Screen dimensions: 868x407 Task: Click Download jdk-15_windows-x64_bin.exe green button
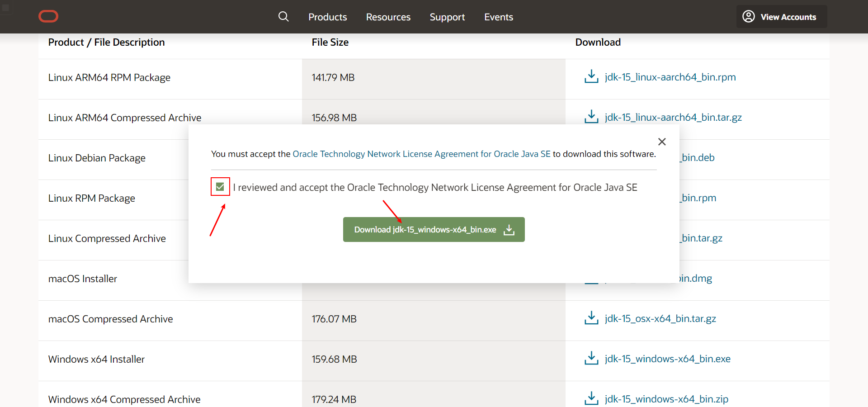(434, 229)
